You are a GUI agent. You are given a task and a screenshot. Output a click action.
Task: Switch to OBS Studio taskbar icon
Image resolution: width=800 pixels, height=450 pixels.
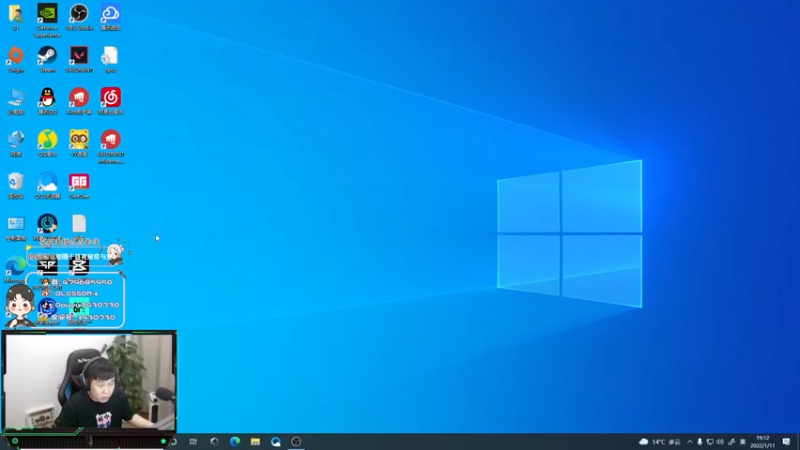click(296, 441)
